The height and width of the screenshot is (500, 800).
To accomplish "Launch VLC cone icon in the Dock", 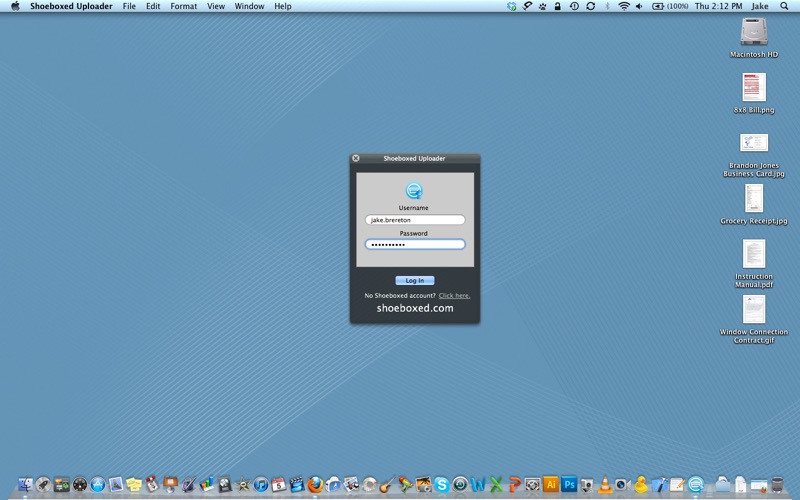I will (605, 484).
